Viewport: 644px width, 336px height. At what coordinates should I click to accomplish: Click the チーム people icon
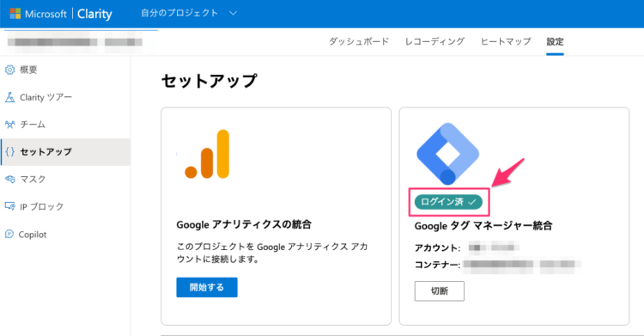9,125
